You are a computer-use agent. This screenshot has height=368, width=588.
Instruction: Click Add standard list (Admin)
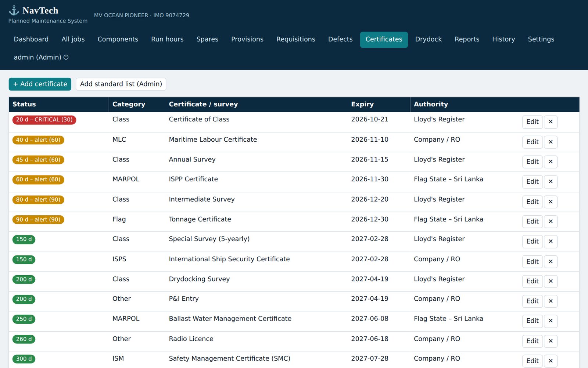point(121,84)
